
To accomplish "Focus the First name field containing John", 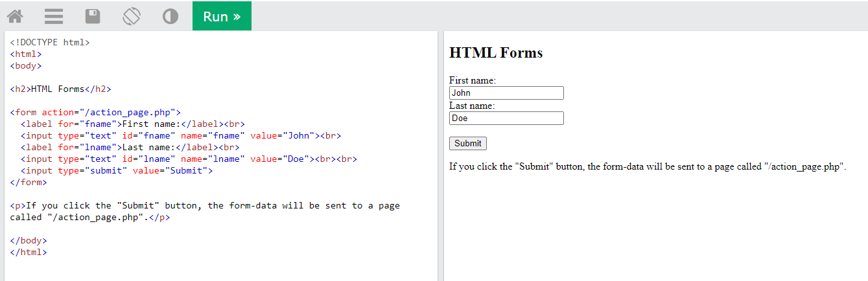I will [x=506, y=93].
